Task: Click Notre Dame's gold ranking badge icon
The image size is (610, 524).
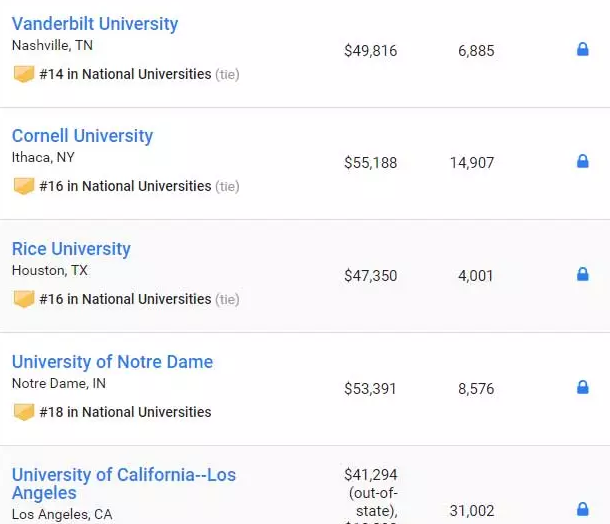Action: 23,412
